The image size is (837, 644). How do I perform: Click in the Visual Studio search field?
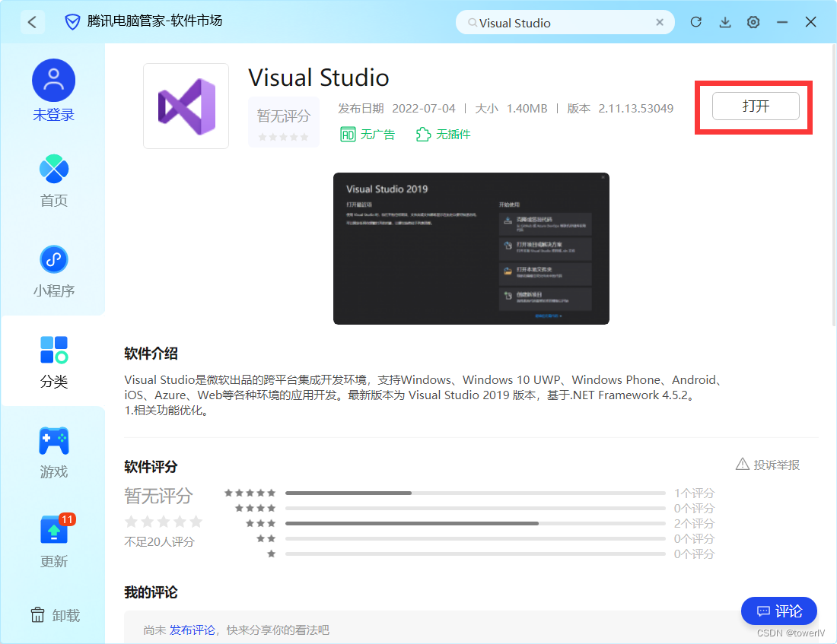pyautogui.click(x=565, y=22)
